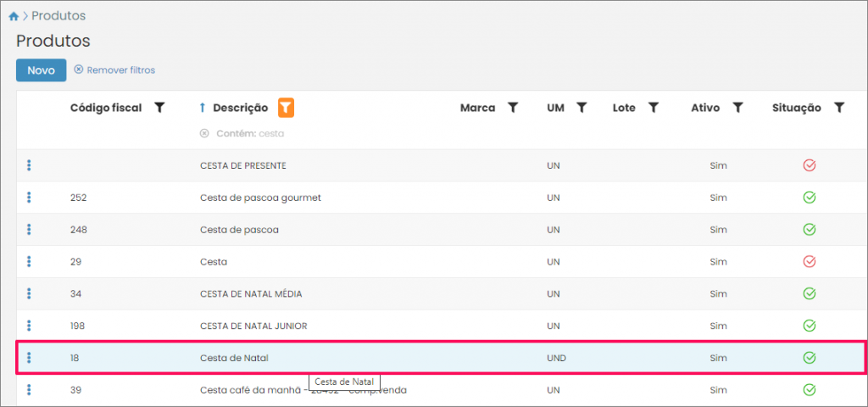Click the Novo button
This screenshot has height=407, width=868.
[41, 70]
